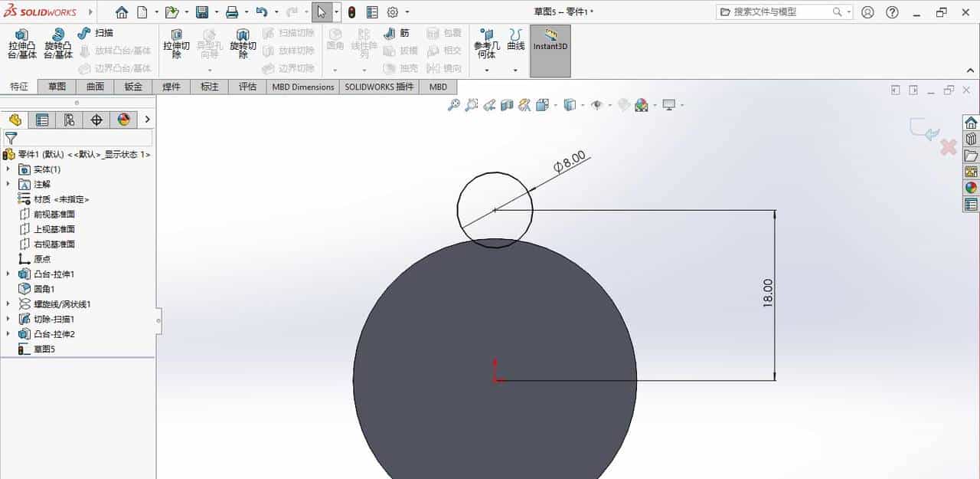Expand the 实体(1) folder
This screenshot has height=479, width=980.
8,169
